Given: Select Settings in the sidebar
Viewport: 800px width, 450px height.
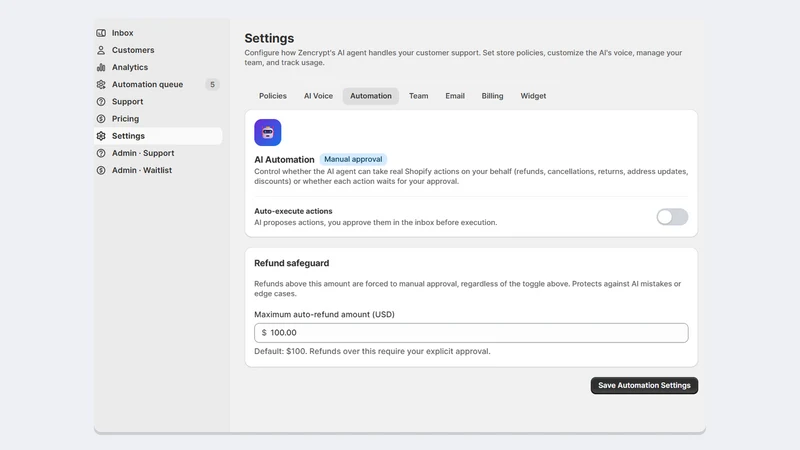Looking at the screenshot, I should coord(158,136).
